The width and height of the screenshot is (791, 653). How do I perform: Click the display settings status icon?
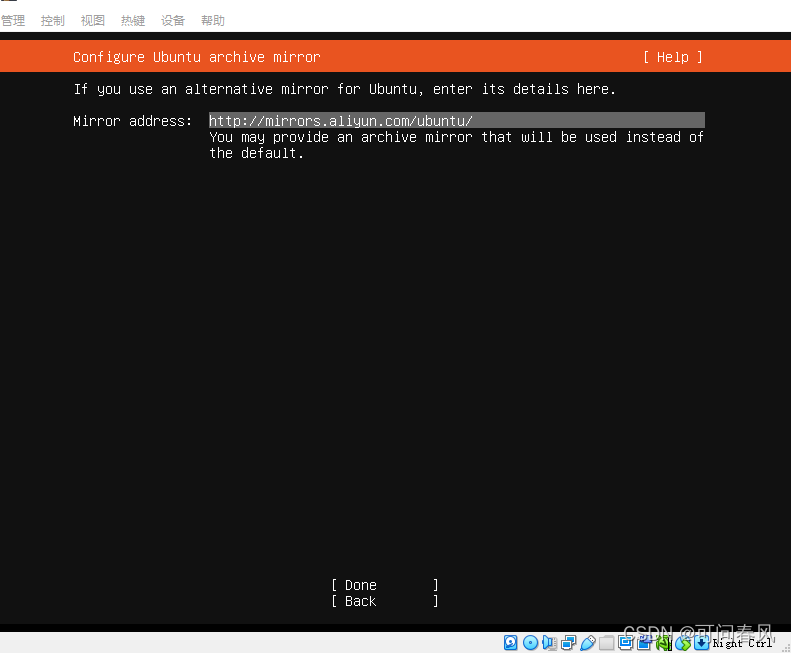[626, 642]
